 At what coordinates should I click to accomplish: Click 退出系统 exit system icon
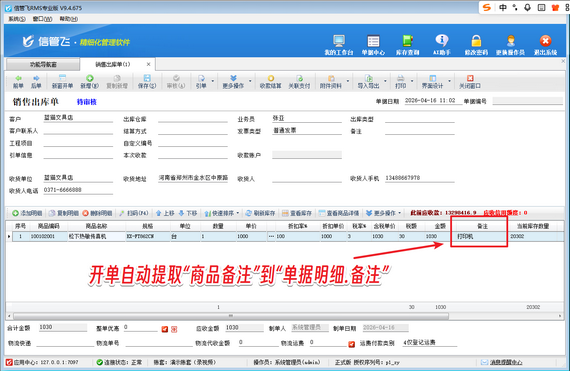545,45
